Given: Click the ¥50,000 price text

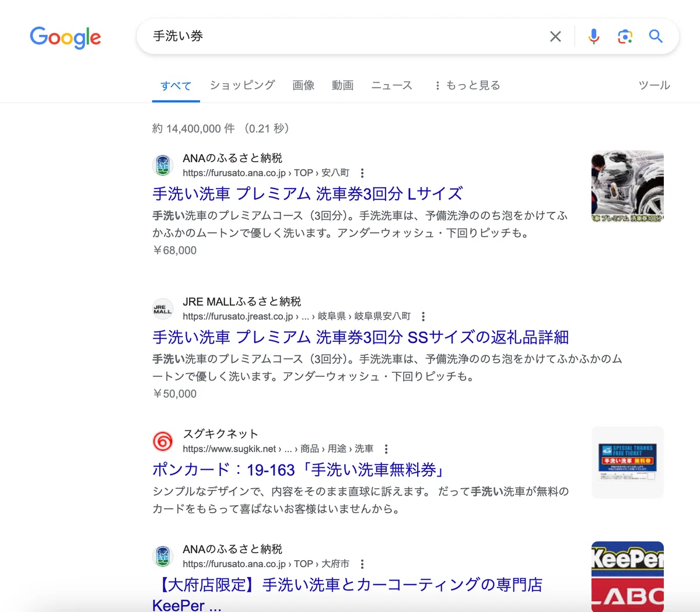Looking at the screenshot, I should [x=174, y=394].
